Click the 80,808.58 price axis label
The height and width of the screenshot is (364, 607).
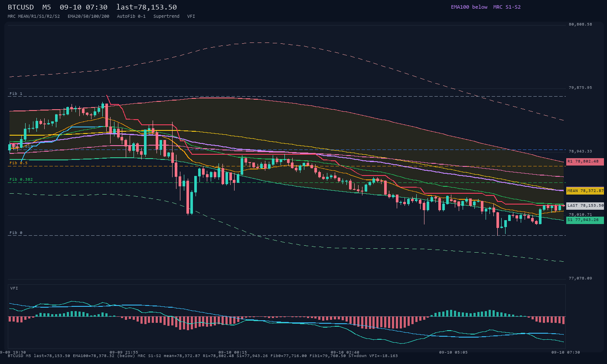click(580, 24)
